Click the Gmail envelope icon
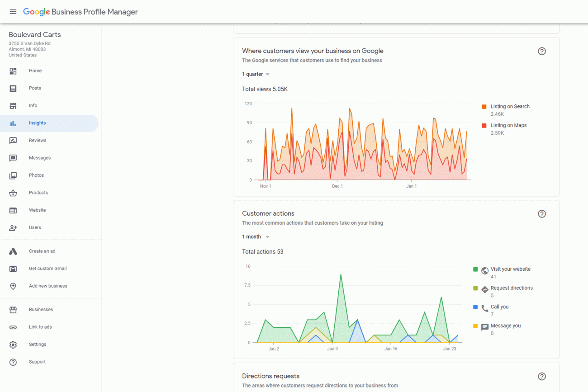 pyautogui.click(x=13, y=269)
